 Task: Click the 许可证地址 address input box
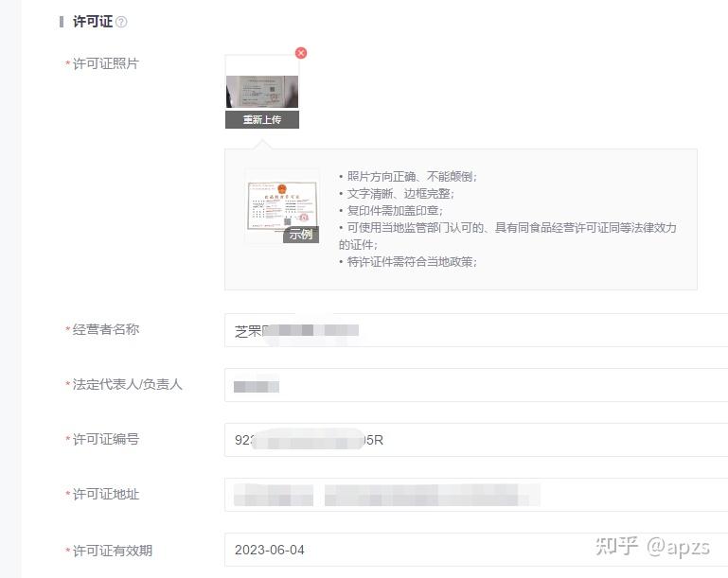(473, 495)
